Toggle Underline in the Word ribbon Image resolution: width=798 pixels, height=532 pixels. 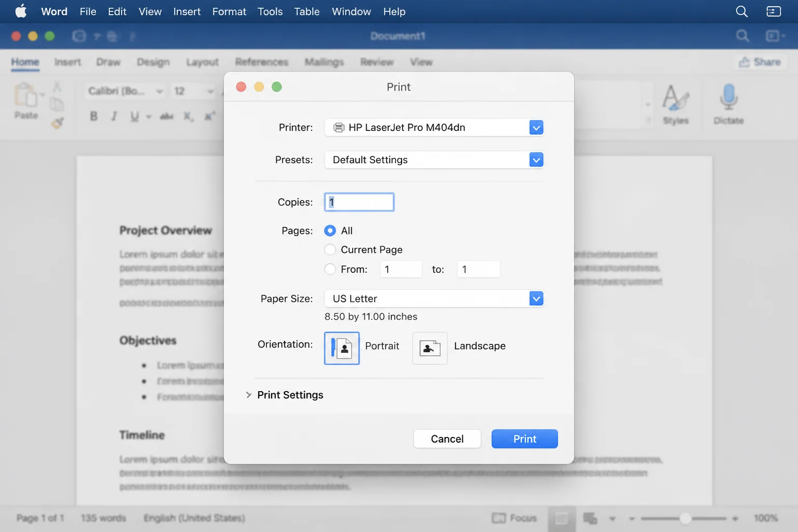point(135,116)
